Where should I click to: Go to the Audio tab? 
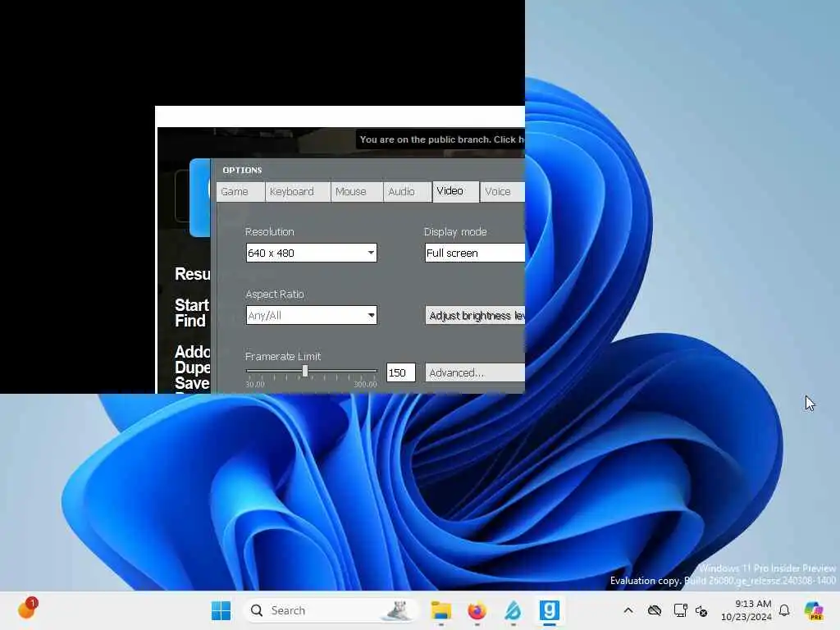407,192
